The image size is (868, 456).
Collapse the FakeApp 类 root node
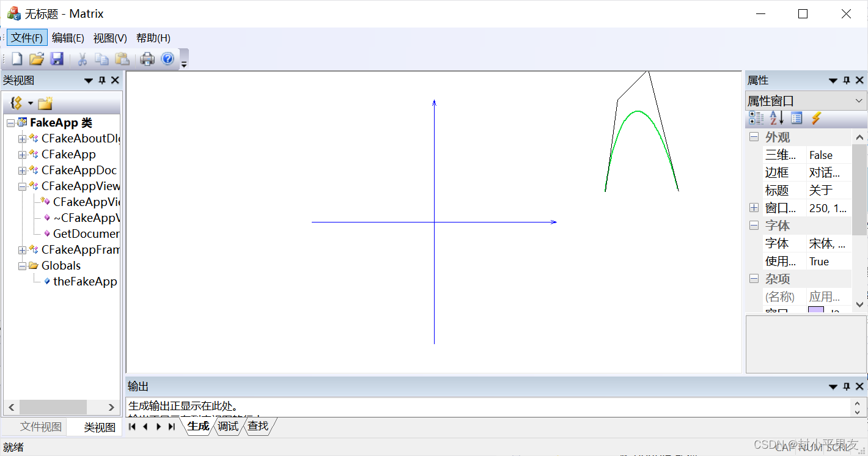(x=10, y=123)
